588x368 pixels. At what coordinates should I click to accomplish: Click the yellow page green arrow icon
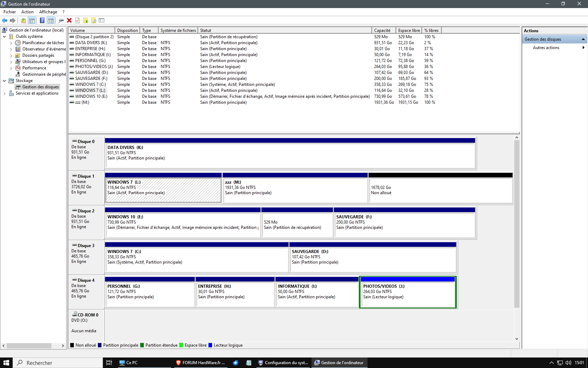click(x=85, y=20)
